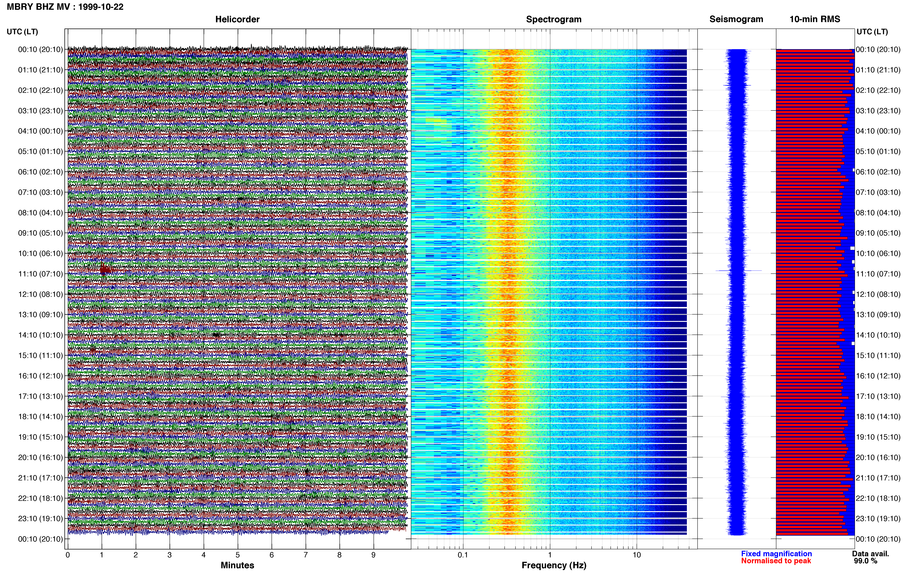The height and width of the screenshot is (578, 924).
Task: Click the 'Fixed magnification' legend text
Action: [x=777, y=554]
